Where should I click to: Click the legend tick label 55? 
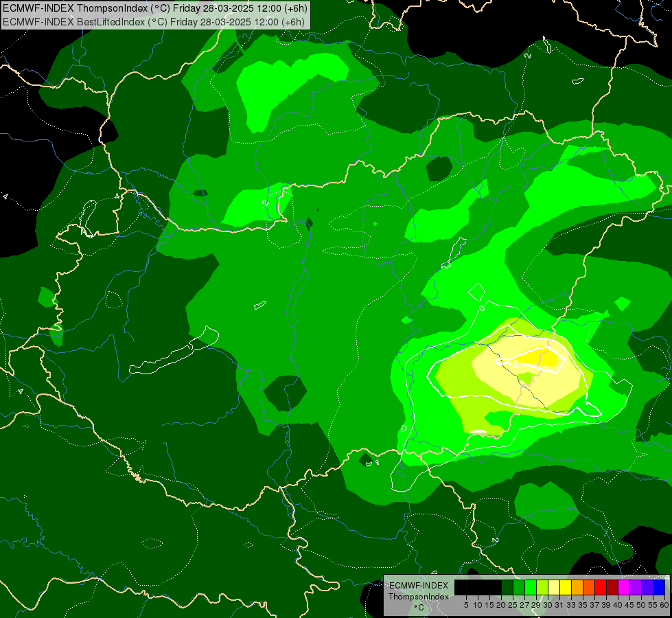[653, 605]
